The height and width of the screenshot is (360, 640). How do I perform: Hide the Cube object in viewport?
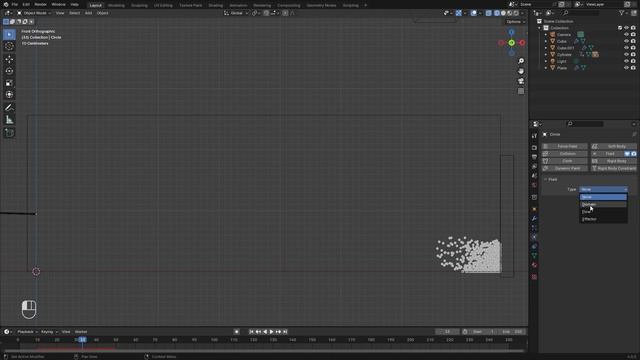(626, 41)
